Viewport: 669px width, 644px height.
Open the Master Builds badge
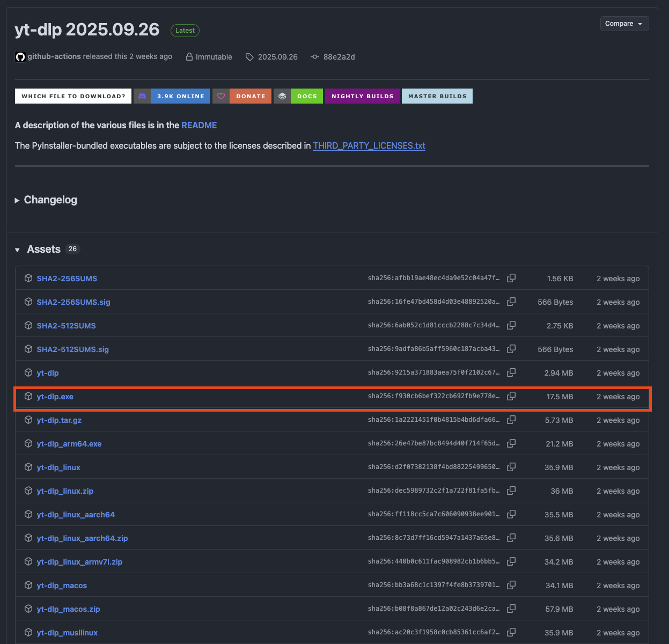click(437, 96)
